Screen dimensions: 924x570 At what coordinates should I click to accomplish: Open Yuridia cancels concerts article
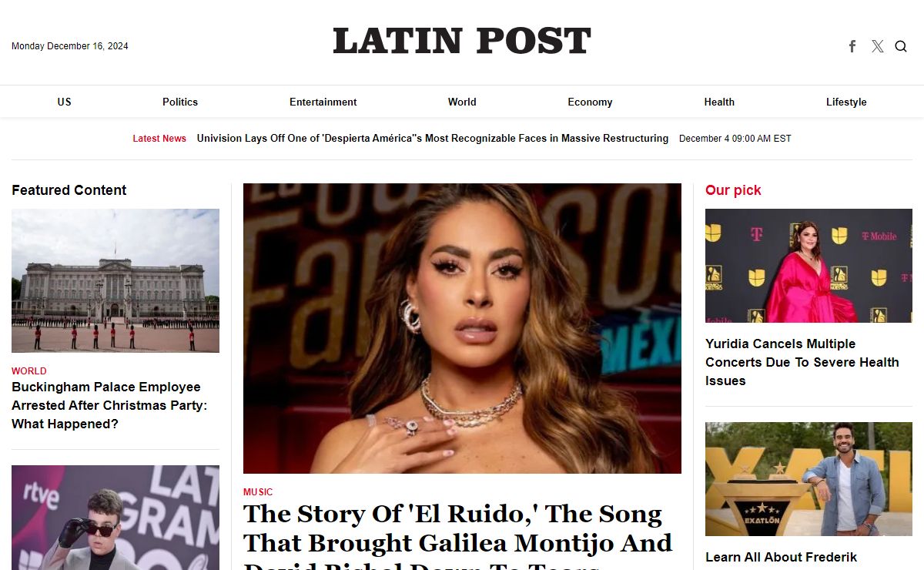(x=802, y=362)
